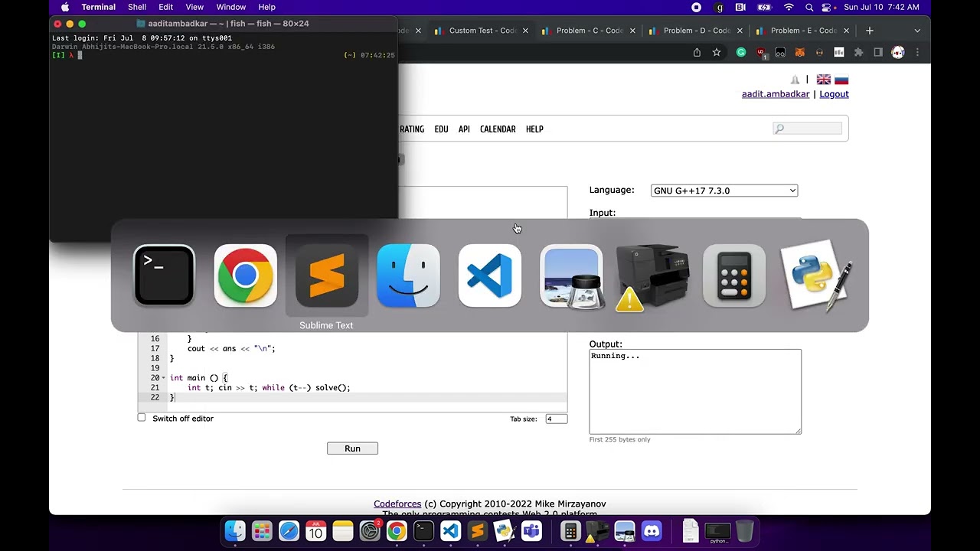Viewport: 980px width, 551px height.
Task: Open the Edit menu in the menu bar
Action: click(x=166, y=7)
